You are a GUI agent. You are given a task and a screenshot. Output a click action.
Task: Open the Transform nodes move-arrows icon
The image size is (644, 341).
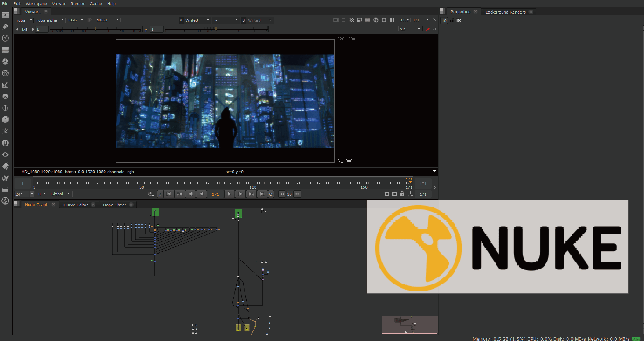5,108
